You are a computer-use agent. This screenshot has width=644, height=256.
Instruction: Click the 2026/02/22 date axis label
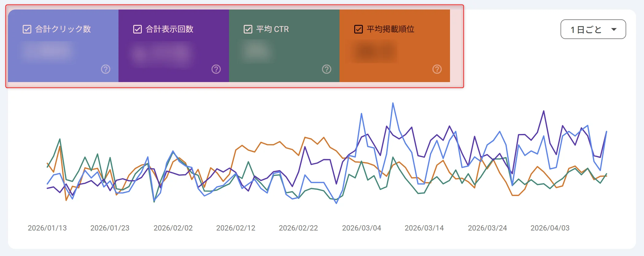click(x=298, y=228)
